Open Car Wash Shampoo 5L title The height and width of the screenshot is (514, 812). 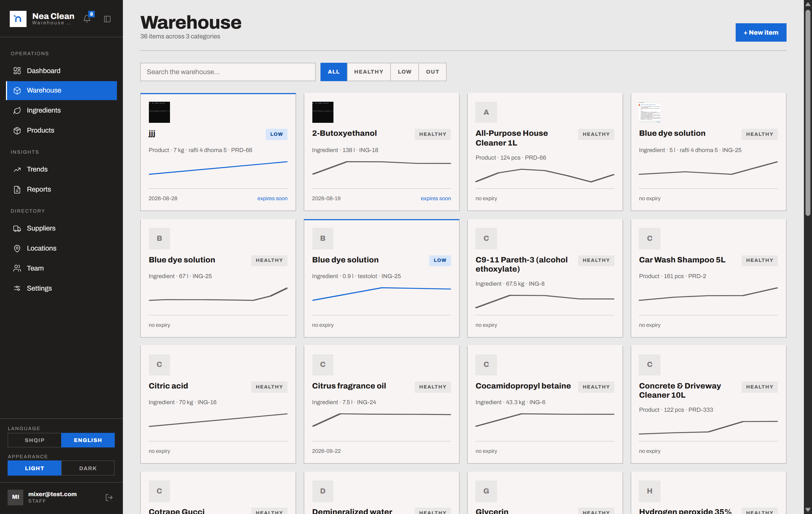pos(682,260)
